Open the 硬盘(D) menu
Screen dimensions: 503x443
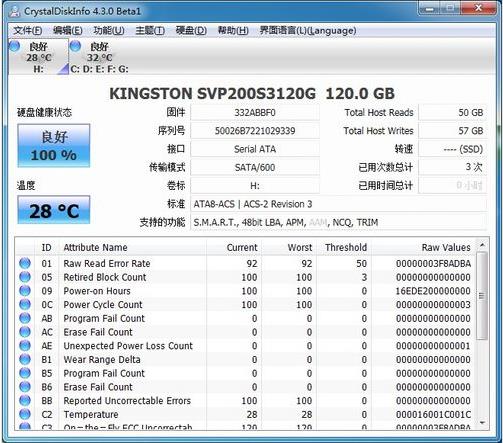point(191,30)
